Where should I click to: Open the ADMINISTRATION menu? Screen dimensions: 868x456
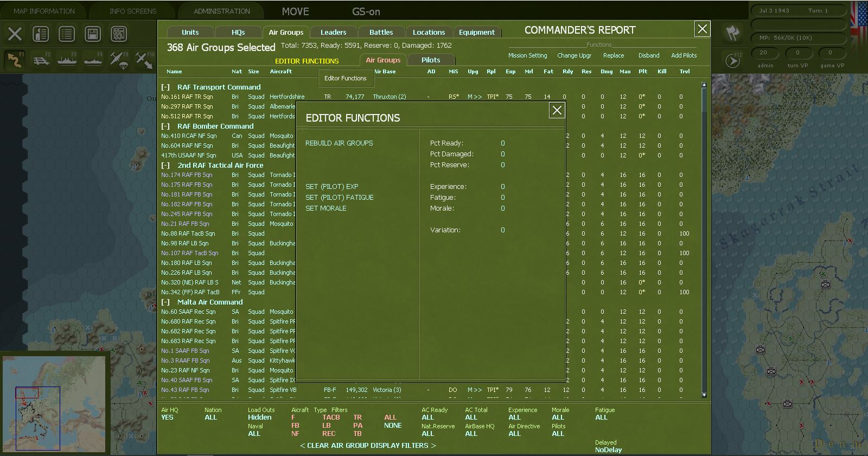pos(222,11)
